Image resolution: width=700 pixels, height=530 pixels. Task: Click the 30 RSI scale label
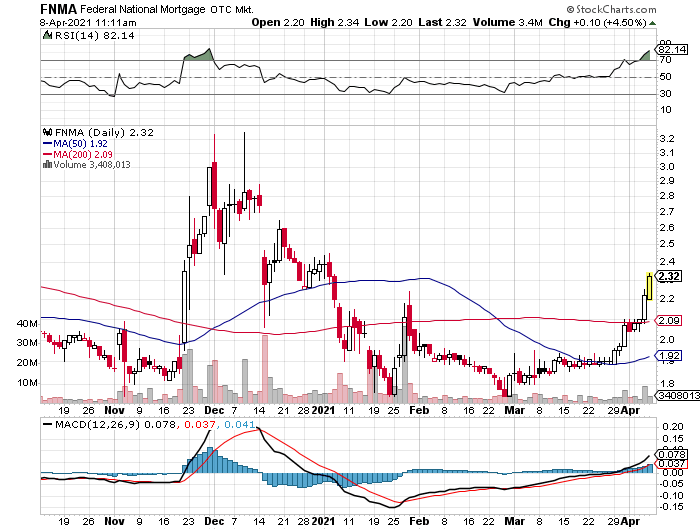[x=666, y=93]
